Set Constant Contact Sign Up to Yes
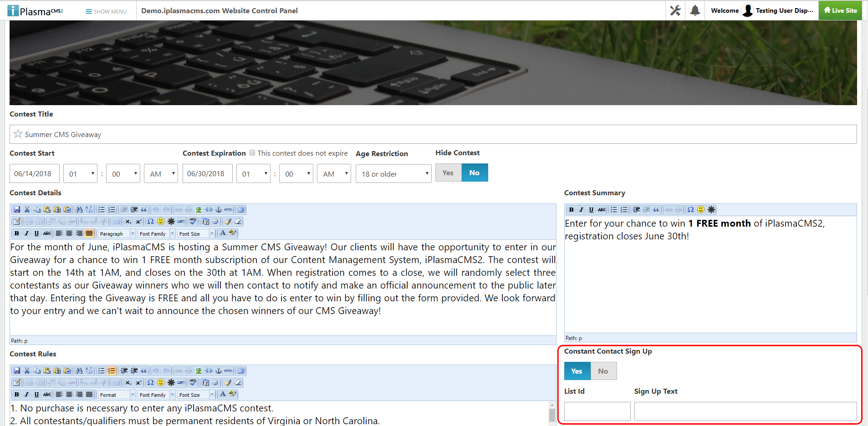The width and height of the screenshot is (868, 426). (x=577, y=371)
